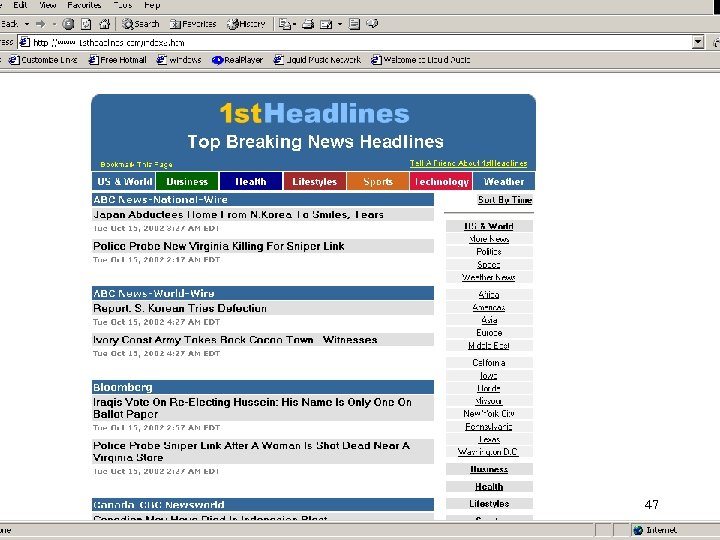Click the Edit page toolbar icon
This screenshot has height=540, width=720.
pyautogui.click(x=326, y=24)
